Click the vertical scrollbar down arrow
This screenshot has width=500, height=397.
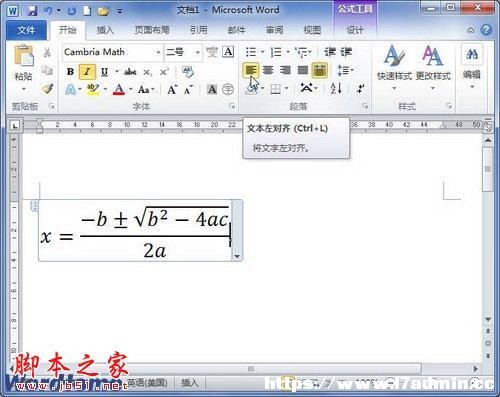(x=488, y=319)
